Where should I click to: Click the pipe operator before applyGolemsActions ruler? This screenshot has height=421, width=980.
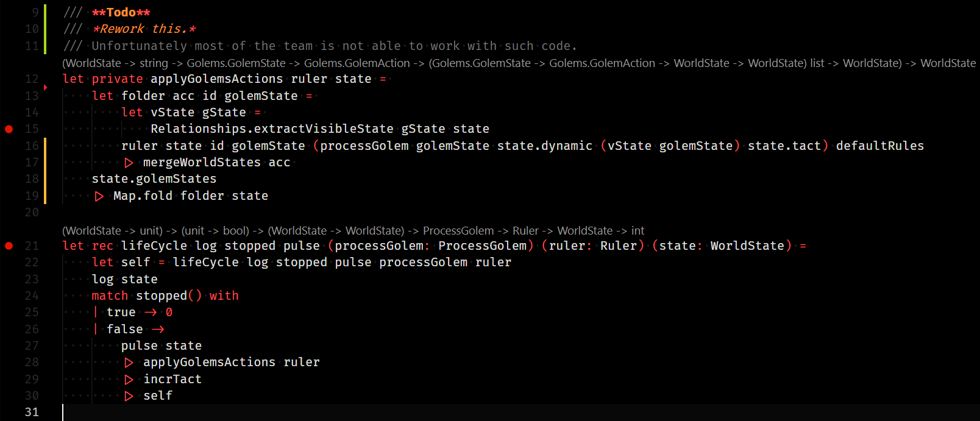coord(129,363)
